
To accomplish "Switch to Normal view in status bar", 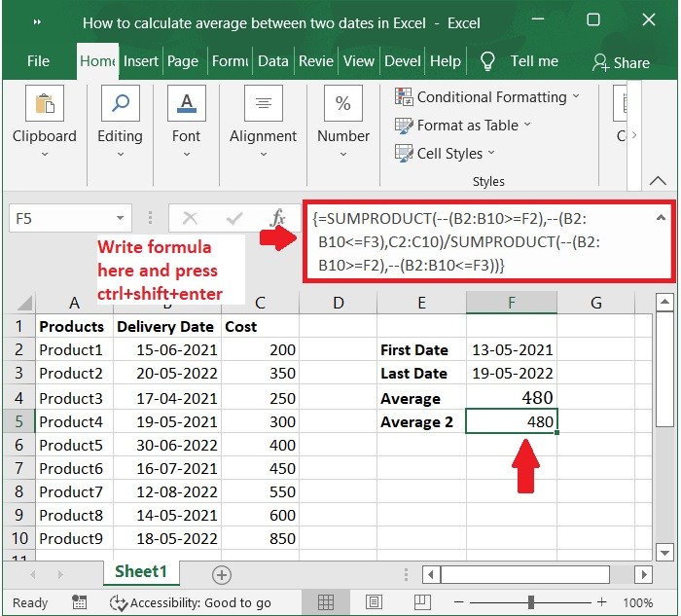I will [x=328, y=602].
